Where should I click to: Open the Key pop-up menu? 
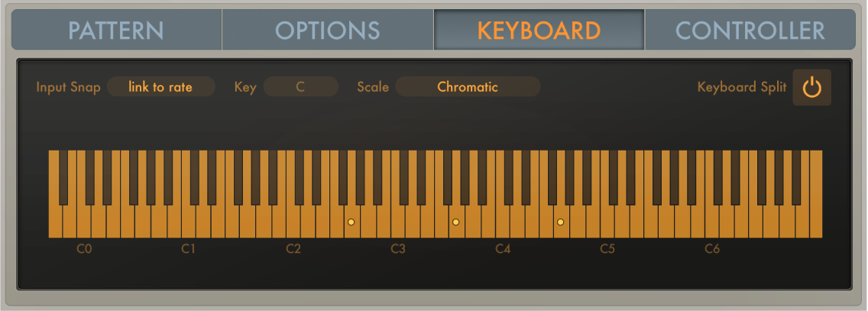[300, 87]
